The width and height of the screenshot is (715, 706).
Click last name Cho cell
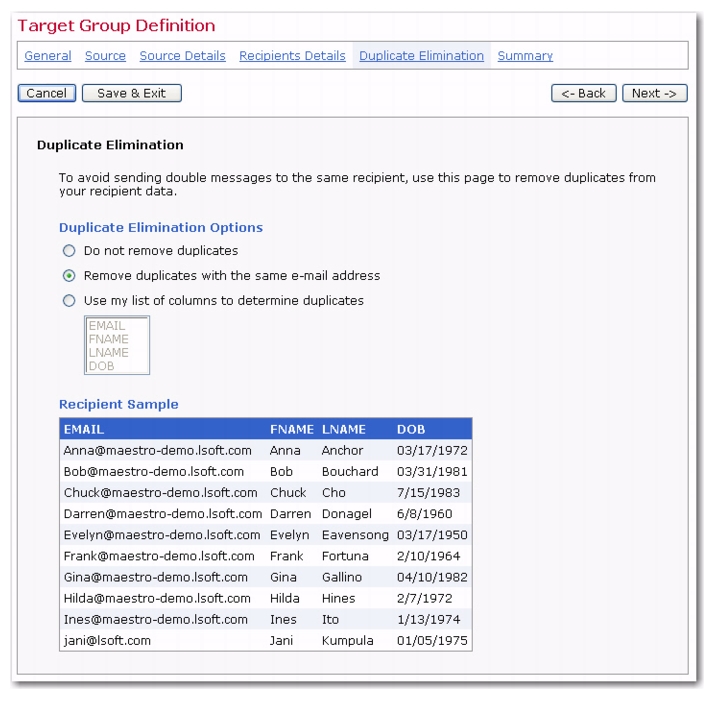tap(334, 493)
